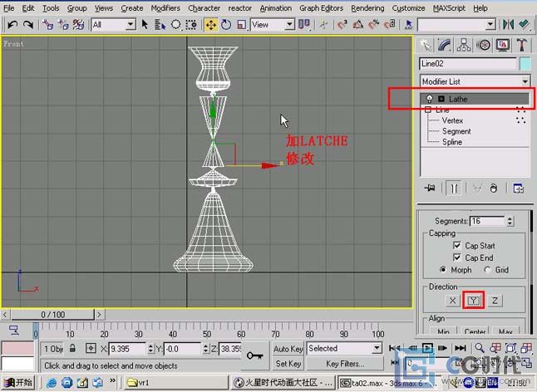
Task: Toggle the Lathe modifier lightbulb
Action: [x=429, y=99]
